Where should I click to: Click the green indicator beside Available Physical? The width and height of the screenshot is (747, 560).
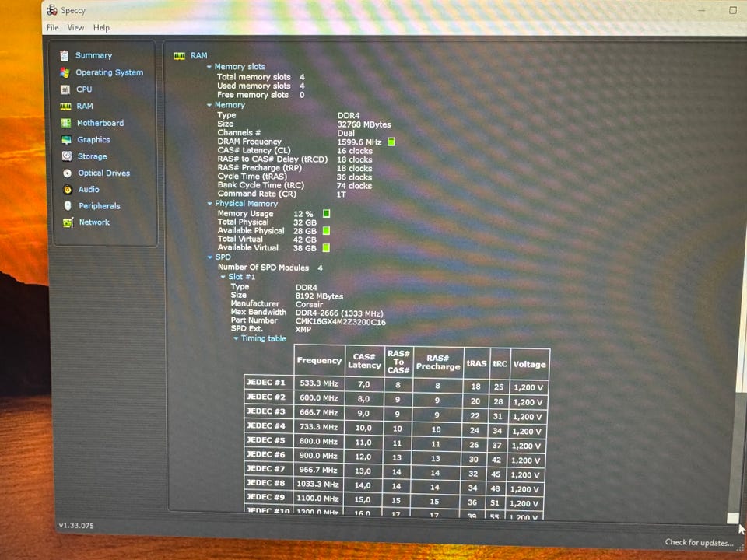click(326, 231)
